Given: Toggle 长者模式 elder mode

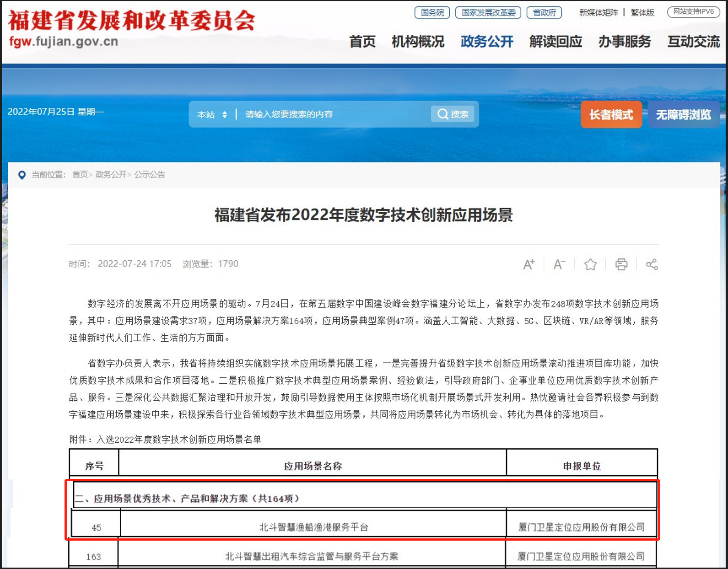Looking at the screenshot, I should coord(611,115).
